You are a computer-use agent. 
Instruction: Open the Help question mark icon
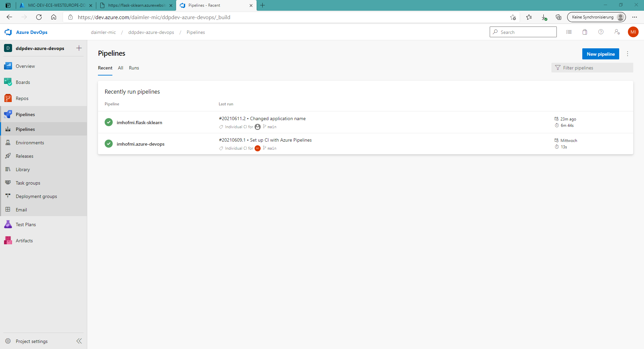pyautogui.click(x=601, y=32)
